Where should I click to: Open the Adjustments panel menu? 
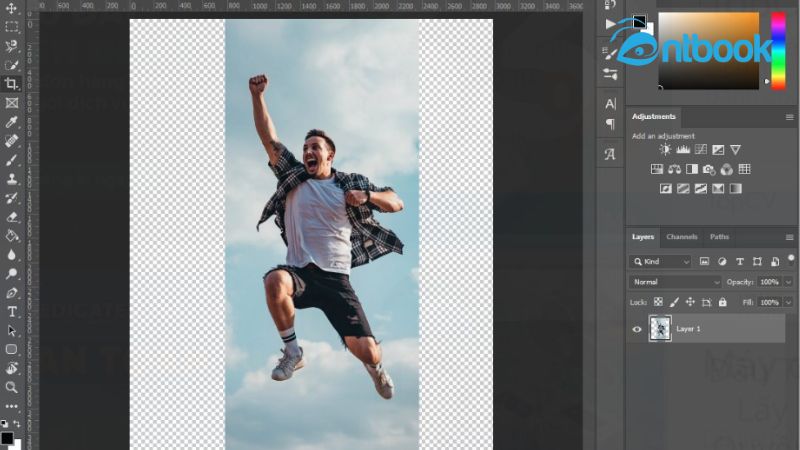pyautogui.click(x=789, y=117)
